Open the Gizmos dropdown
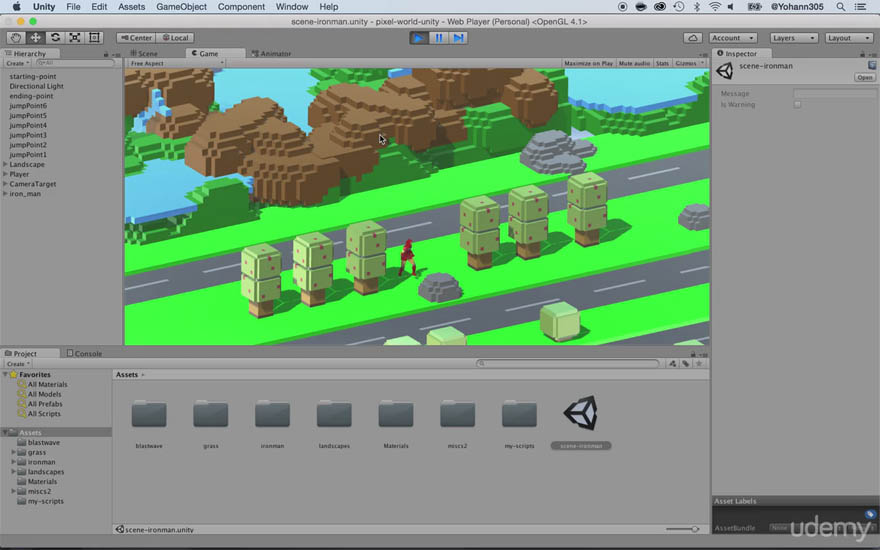This screenshot has width=880, height=550. point(690,63)
